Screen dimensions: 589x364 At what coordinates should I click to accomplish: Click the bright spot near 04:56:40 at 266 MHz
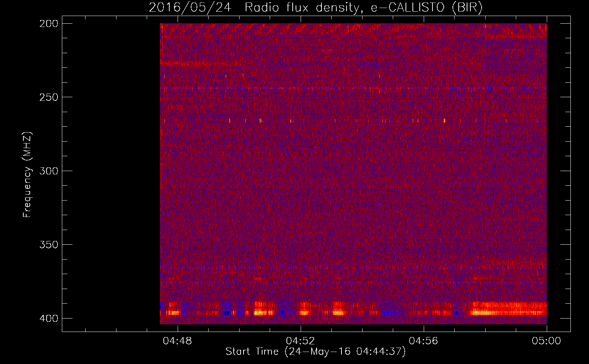444,120
